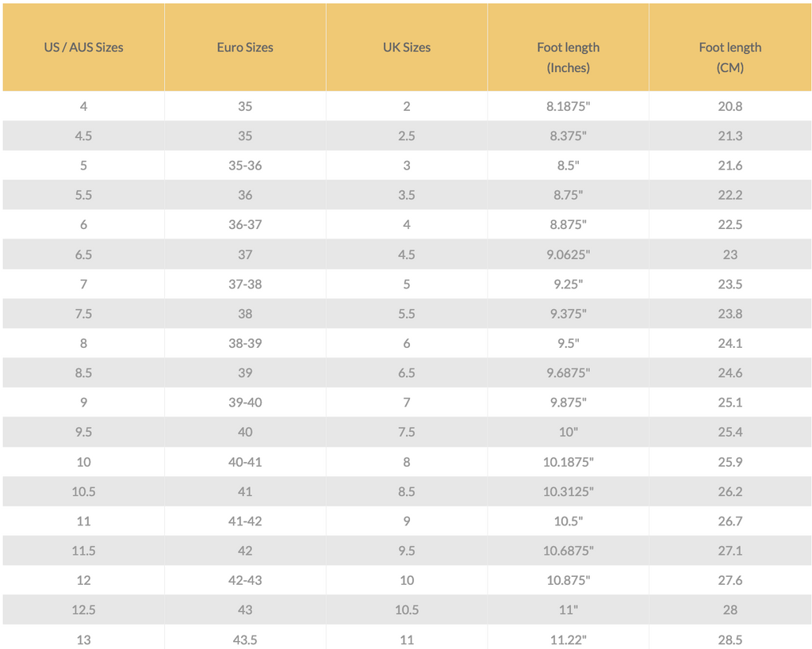812x649 pixels.
Task: Click the Euro size 41-42 cell
Action: [245, 521]
